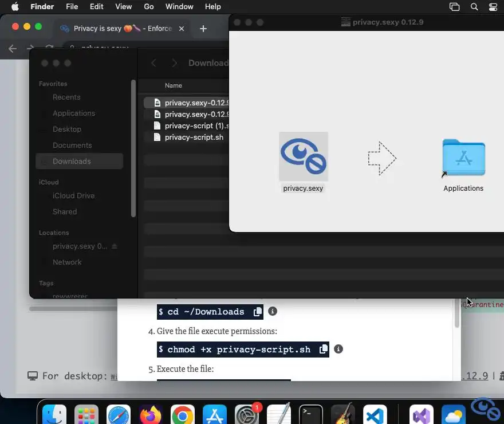Screen dimensions: 504x424
Task: Open Visual Studio (purple) from the Dock
Action: 422,415
